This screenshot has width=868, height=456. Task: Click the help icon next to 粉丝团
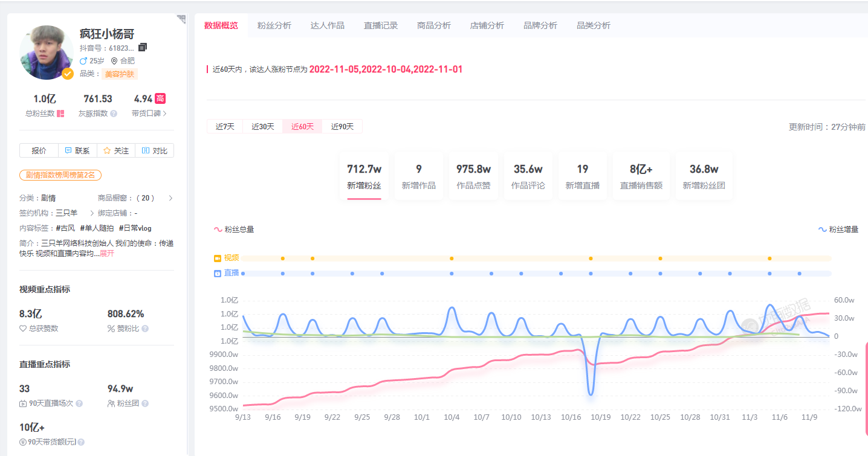(145, 403)
